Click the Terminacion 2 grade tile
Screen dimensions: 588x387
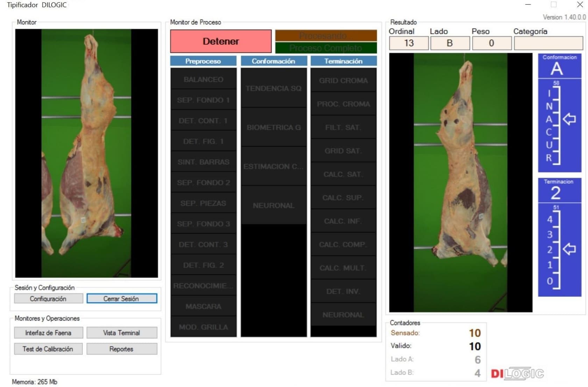pos(559,190)
